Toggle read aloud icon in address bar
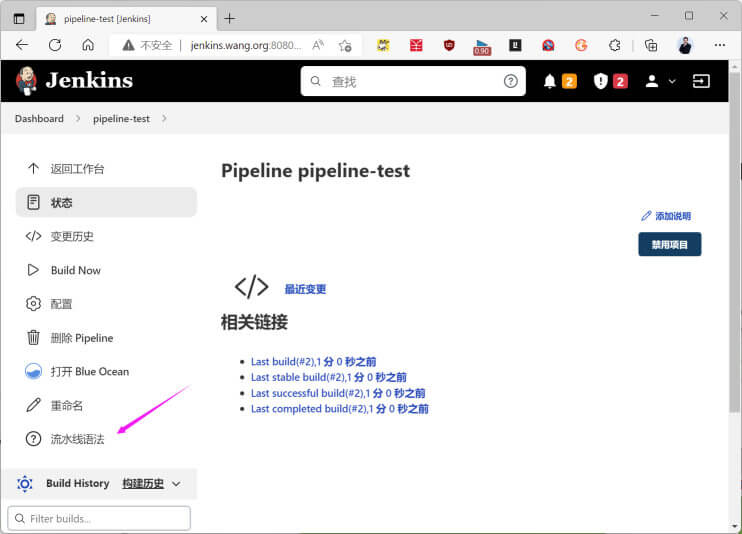 [318, 45]
